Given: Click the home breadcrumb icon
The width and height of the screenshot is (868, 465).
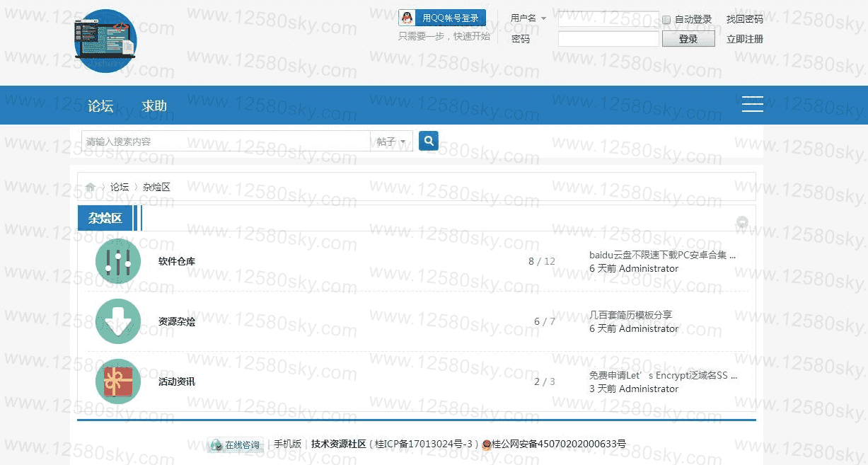Looking at the screenshot, I should (x=91, y=187).
